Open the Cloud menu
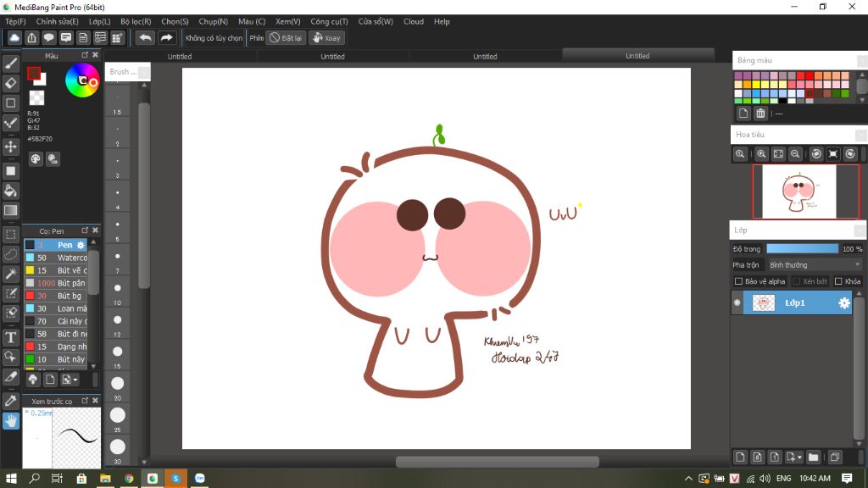Viewport: 868px width, 488px height. [x=414, y=21]
